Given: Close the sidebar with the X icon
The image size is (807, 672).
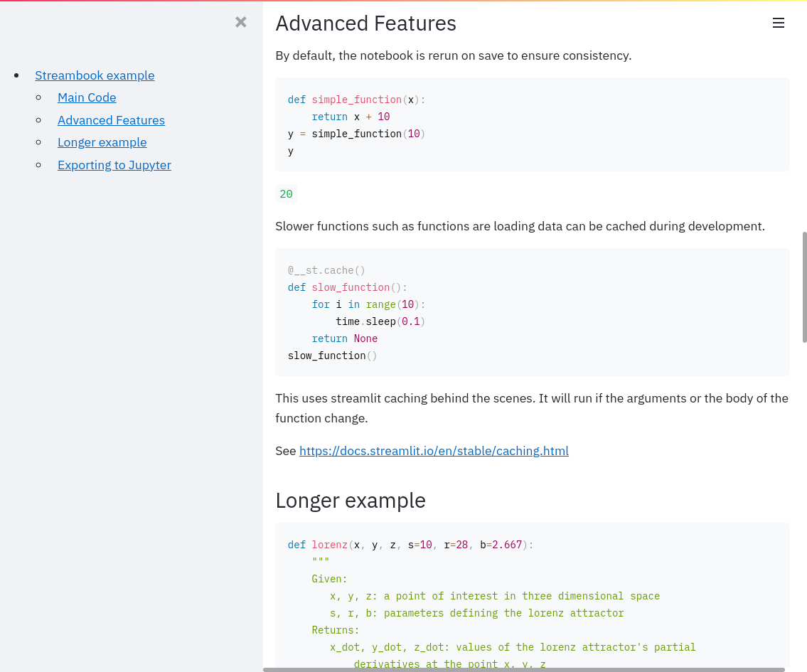Looking at the screenshot, I should pyautogui.click(x=241, y=22).
